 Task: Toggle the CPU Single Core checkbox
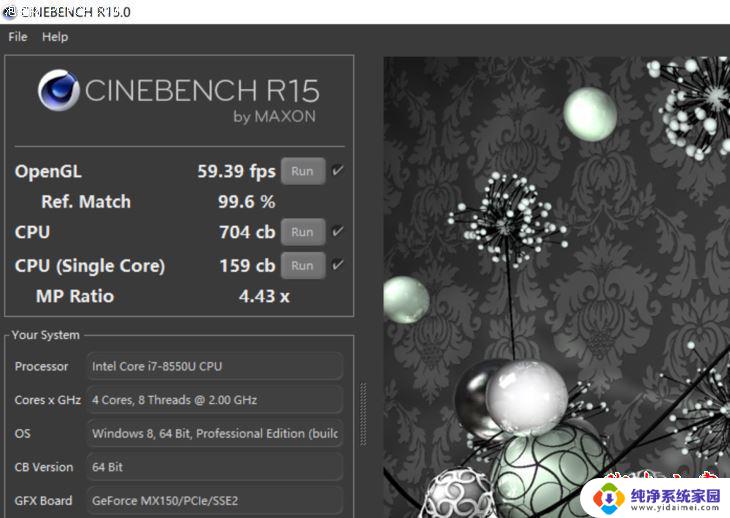(338, 265)
